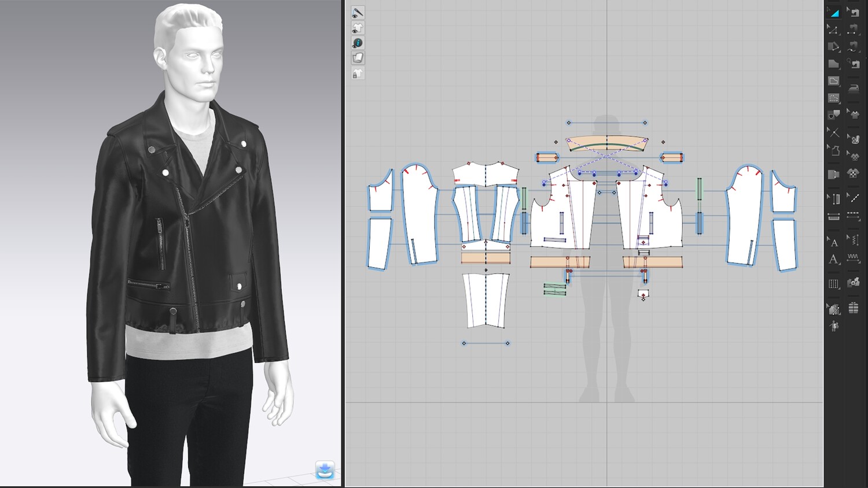Toggle sewing visibility with the needle eye icon
The width and height of the screenshot is (868, 488).
(358, 13)
